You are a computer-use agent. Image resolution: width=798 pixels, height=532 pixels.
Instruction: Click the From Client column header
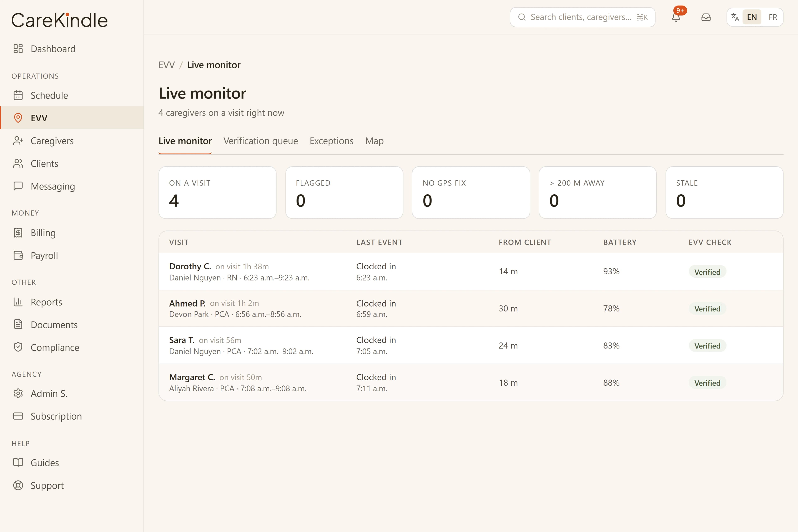click(x=525, y=242)
